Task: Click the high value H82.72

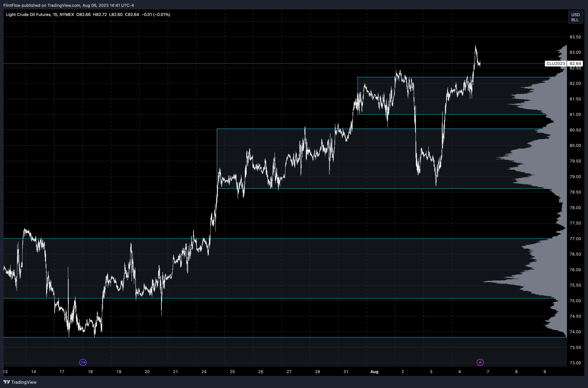Action: pos(100,15)
